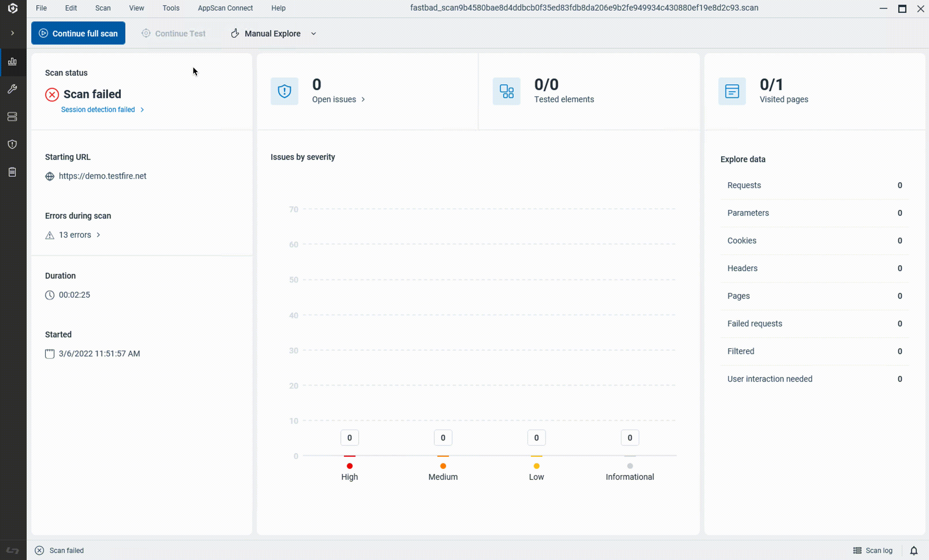Open the AppScan Connect menu
Image resolution: width=929 pixels, height=560 pixels.
(225, 8)
